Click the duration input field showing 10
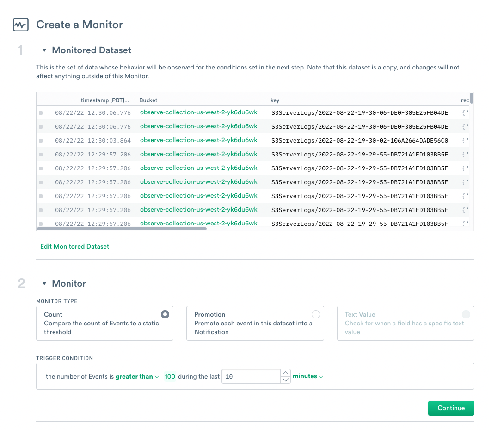The width and height of the screenshot is (504, 430). point(251,377)
